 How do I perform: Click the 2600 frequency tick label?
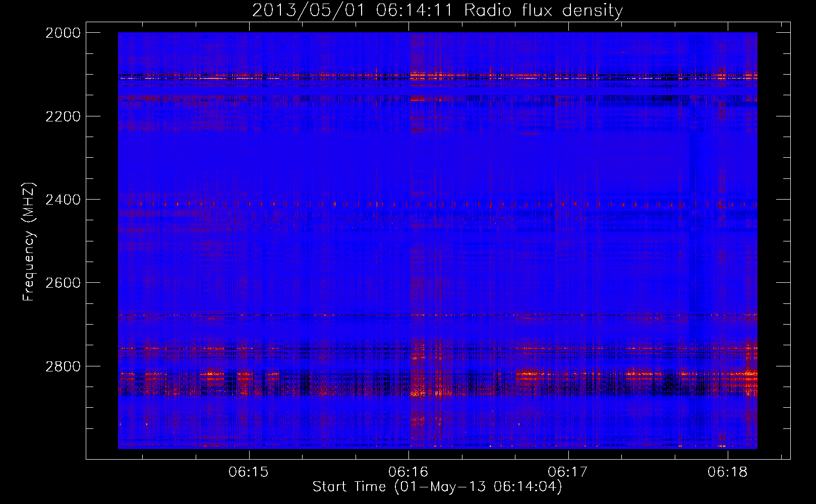63,283
